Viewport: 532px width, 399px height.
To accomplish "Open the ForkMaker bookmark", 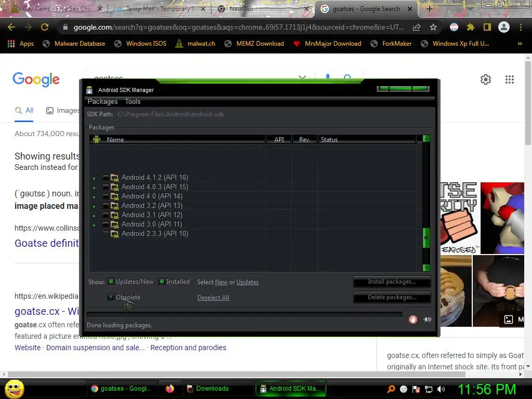I will [x=391, y=44].
